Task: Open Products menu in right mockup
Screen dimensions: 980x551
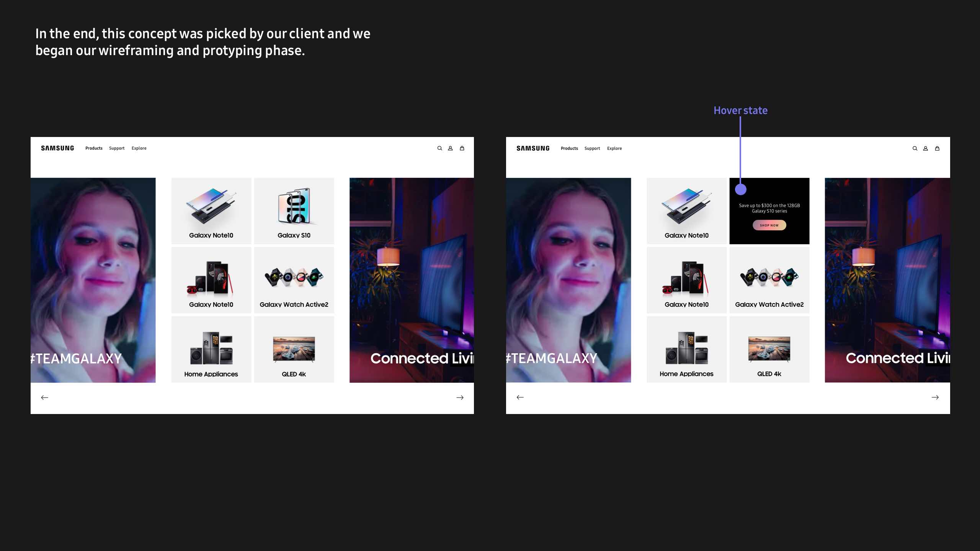Action: (x=569, y=148)
